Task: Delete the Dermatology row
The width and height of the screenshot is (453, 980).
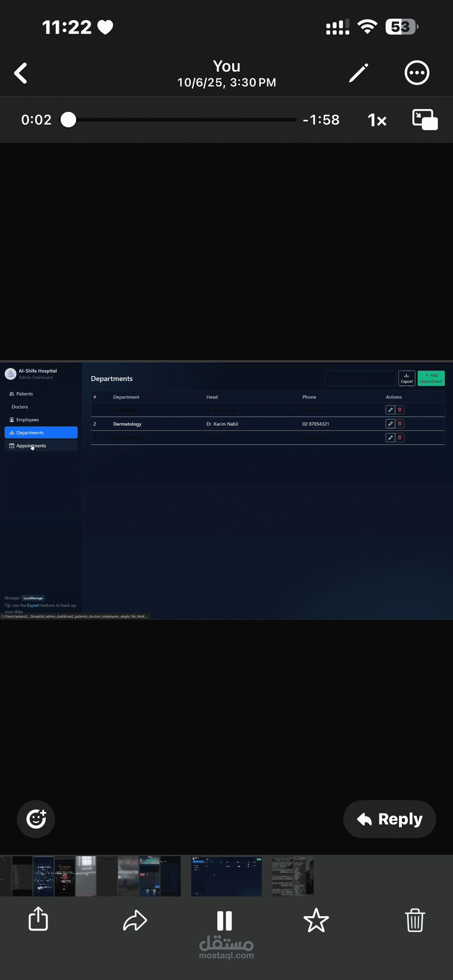Action: pos(400,423)
